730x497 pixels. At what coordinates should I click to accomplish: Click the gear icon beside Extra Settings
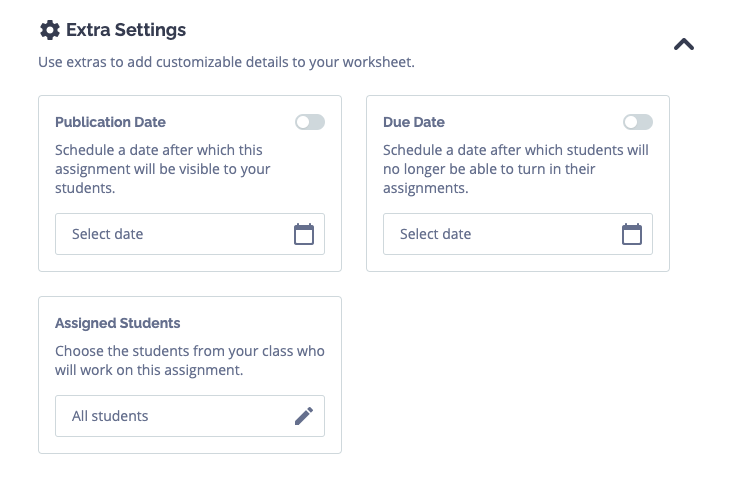50,30
